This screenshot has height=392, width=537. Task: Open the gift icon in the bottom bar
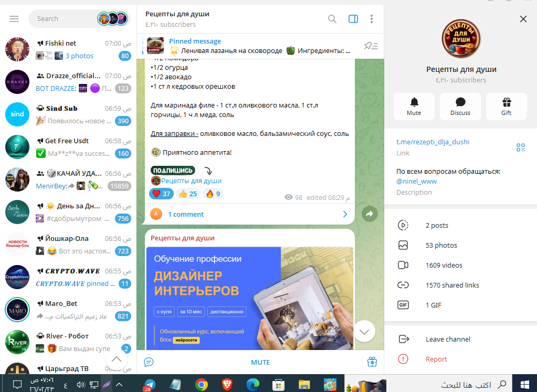point(372,362)
